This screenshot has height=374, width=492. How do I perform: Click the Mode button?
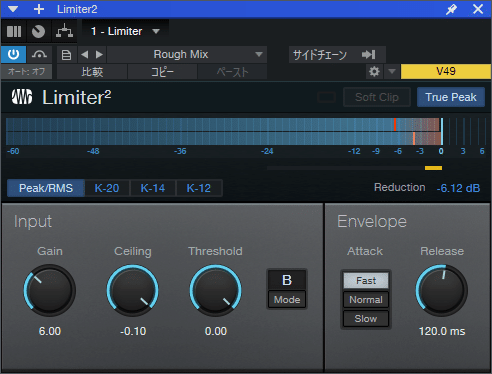click(287, 300)
